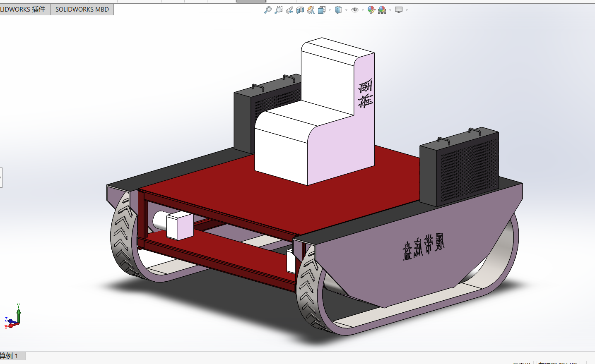Open the Dynamic Annotation Views icon

311,10
